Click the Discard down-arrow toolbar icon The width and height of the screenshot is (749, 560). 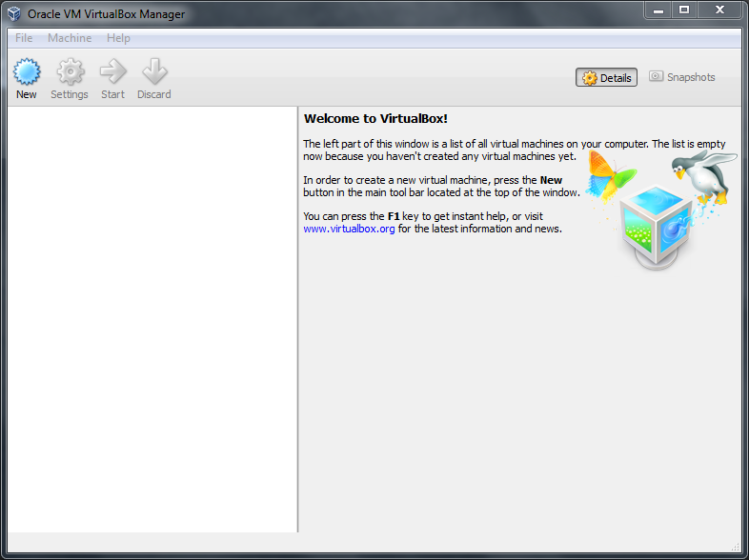tap(154, 71)
